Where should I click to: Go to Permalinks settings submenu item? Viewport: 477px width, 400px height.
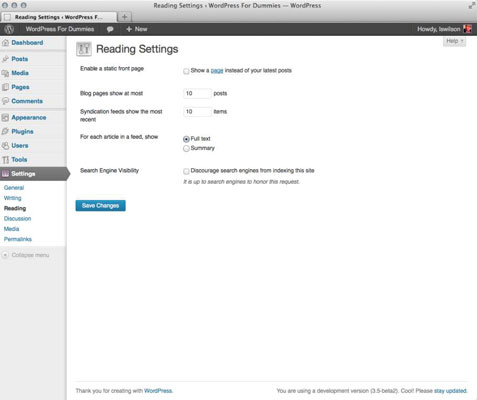click(18, 239)
